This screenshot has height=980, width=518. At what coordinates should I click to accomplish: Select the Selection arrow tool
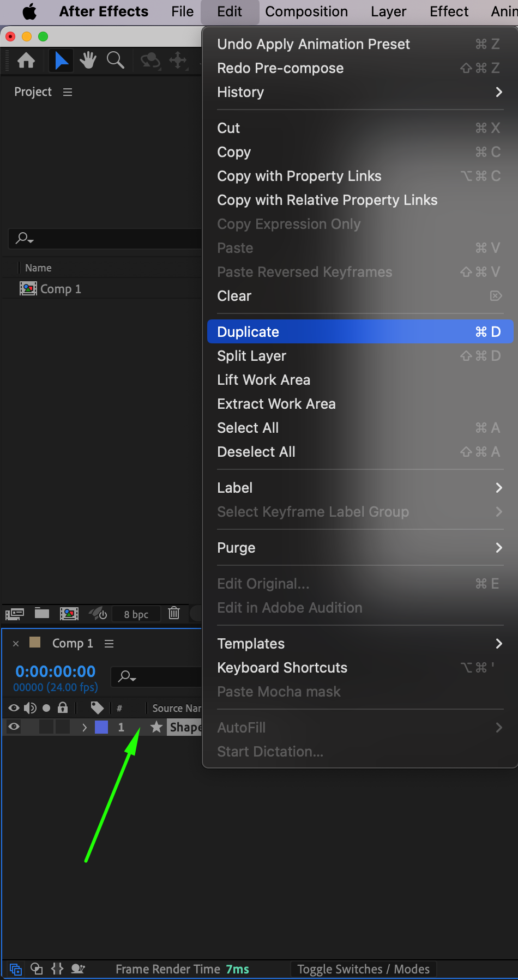pyautogui.click(x=61, y=61)
